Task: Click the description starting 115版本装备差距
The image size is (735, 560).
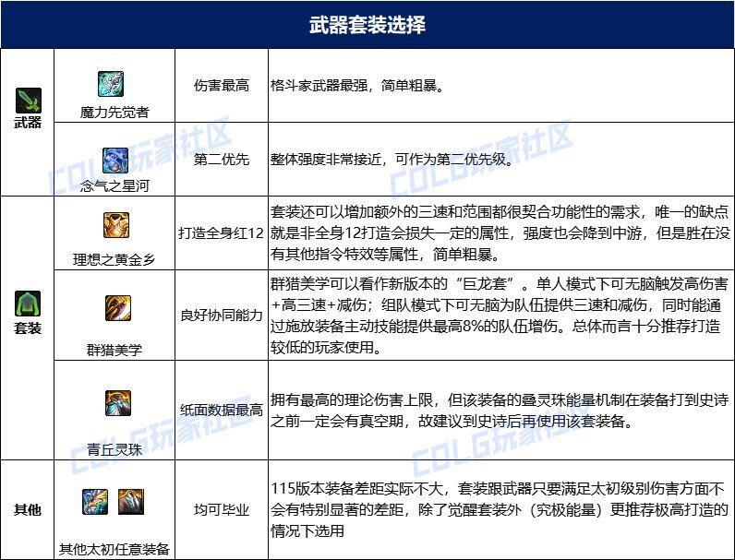Action: coord(500,510)
